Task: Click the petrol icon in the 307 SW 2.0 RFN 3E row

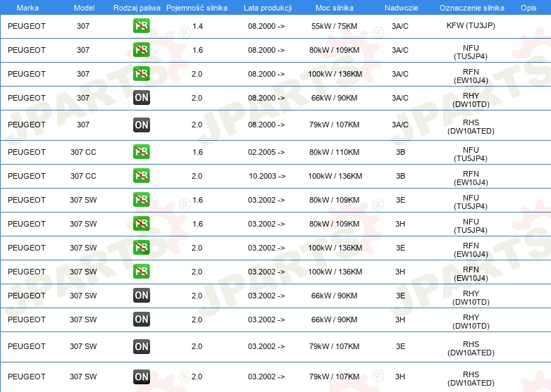Action: [141, 248]
